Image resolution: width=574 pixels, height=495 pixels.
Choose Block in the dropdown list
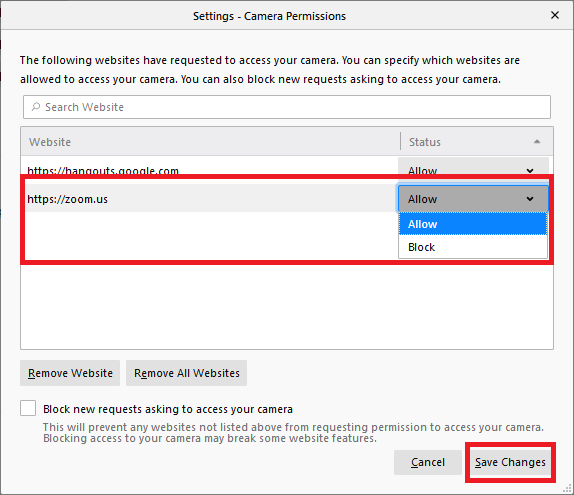pos(473,247)
